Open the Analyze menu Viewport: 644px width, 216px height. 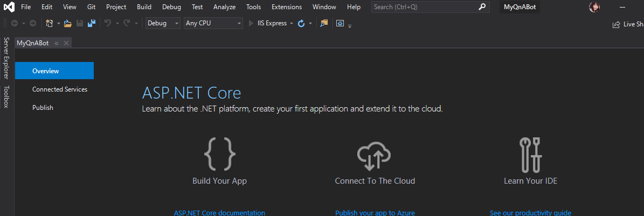click(225, 7)
